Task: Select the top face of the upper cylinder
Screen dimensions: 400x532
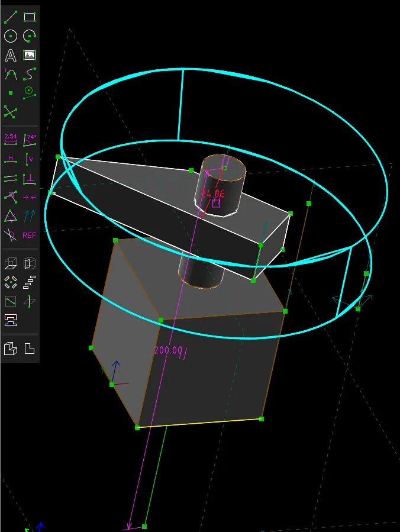Action: [x=225, y=167]
